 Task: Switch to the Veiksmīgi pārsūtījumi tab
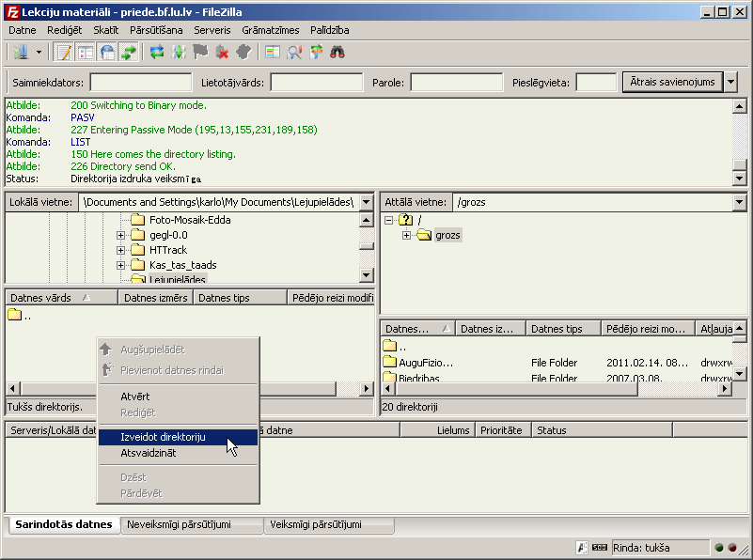(328, 524)
